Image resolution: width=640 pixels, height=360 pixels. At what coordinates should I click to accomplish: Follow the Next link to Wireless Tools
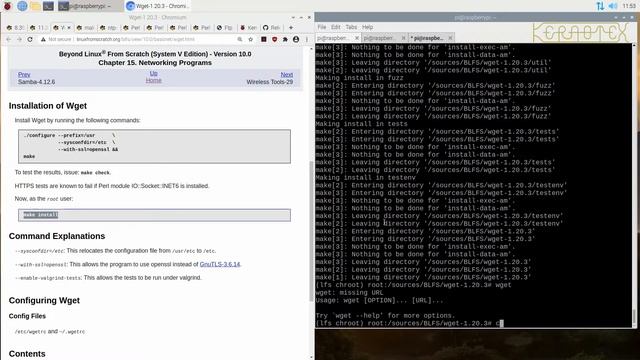(x=287, y=75)
